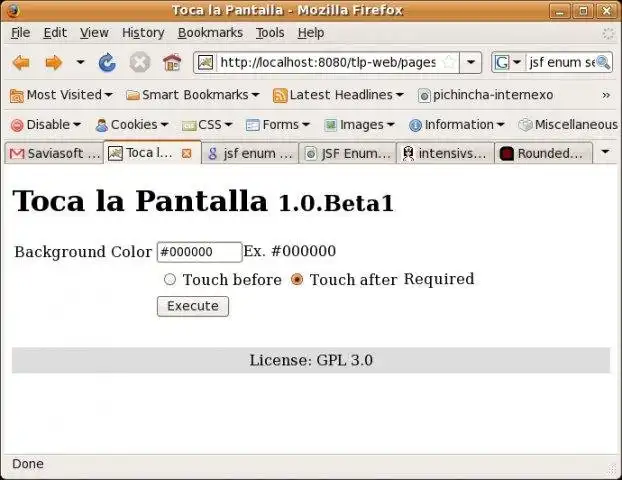Open the History menu
The image size is (622, 480).
(143, 33)
